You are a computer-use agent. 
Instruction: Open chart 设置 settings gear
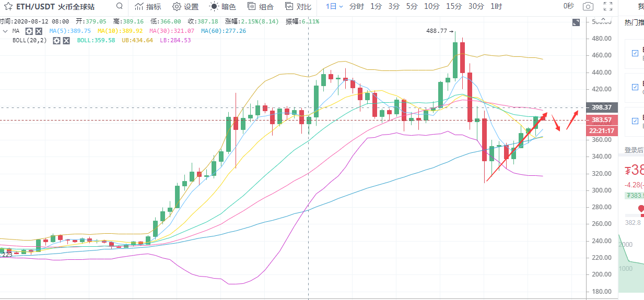[185, 7]
